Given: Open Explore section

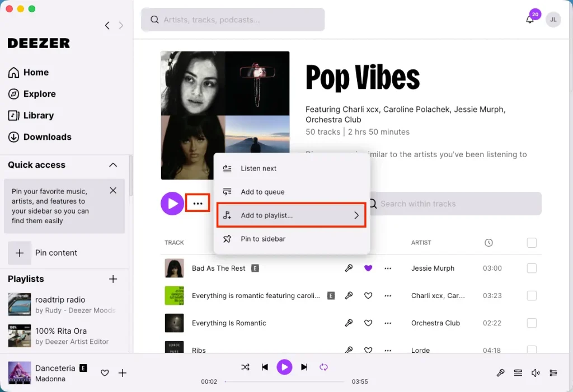Looking at the screenshot, I should [32, 94].
